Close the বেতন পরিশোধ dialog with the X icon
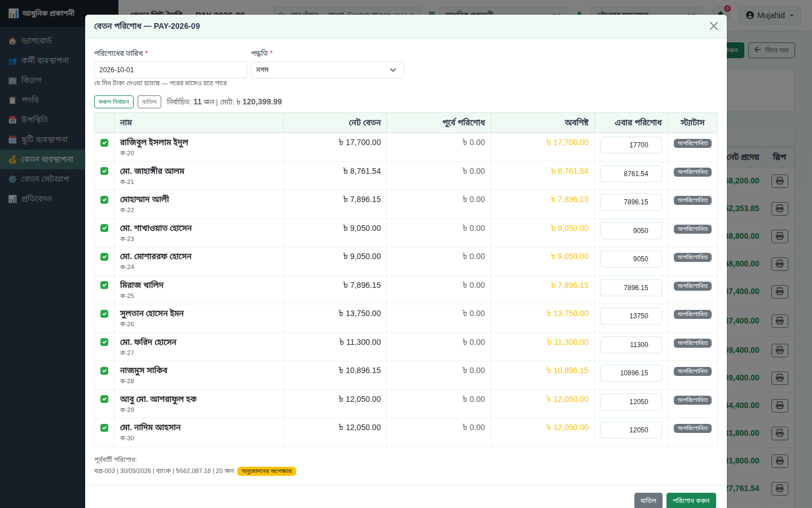Image resolution: width=812 pixels, height=508 pixels. 714,26
